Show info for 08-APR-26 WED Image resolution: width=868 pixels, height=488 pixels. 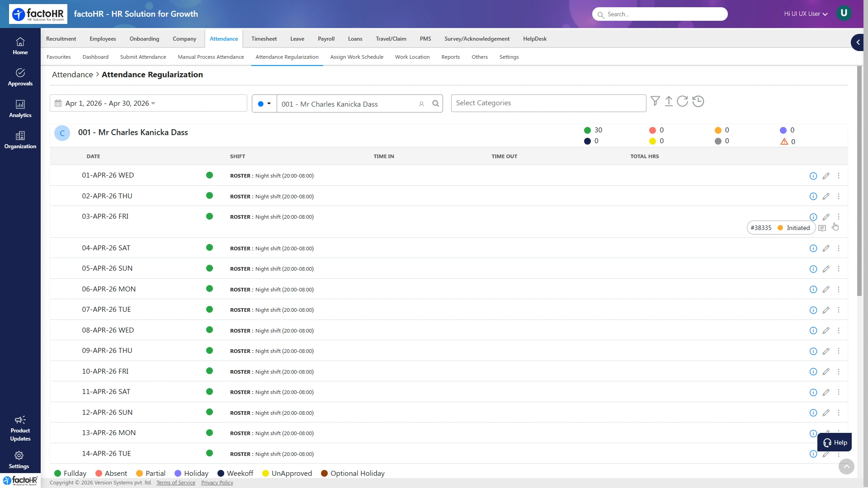coord(813,331)
